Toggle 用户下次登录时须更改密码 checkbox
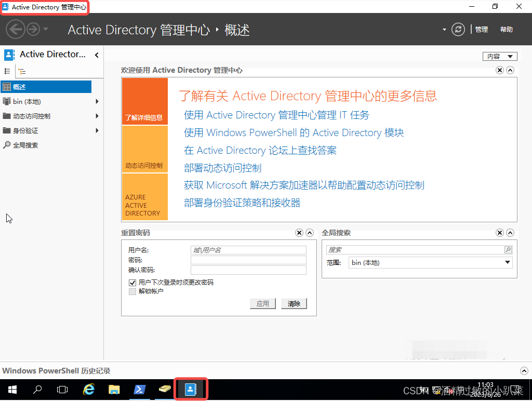The height and width of the screenshot is (401, 532). tap(132, 283)
